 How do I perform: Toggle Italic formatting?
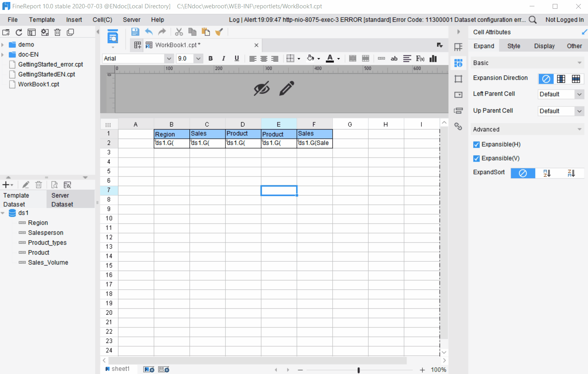(x=224, y=58)
